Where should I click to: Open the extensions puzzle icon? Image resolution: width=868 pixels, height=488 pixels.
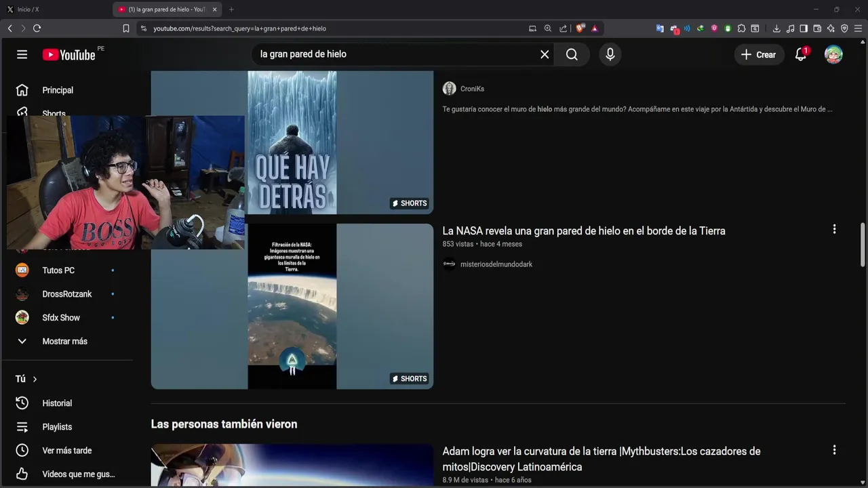tap(741, 28)
